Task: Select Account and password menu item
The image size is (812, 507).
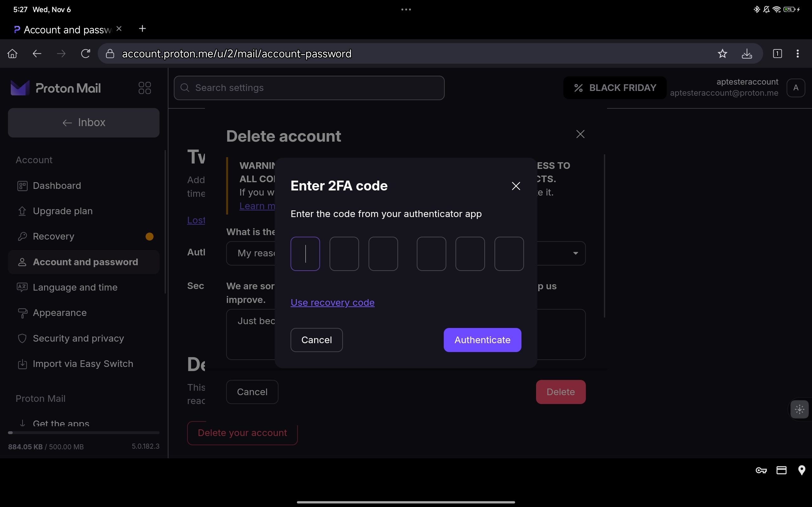Action: [x=85, y=261]
